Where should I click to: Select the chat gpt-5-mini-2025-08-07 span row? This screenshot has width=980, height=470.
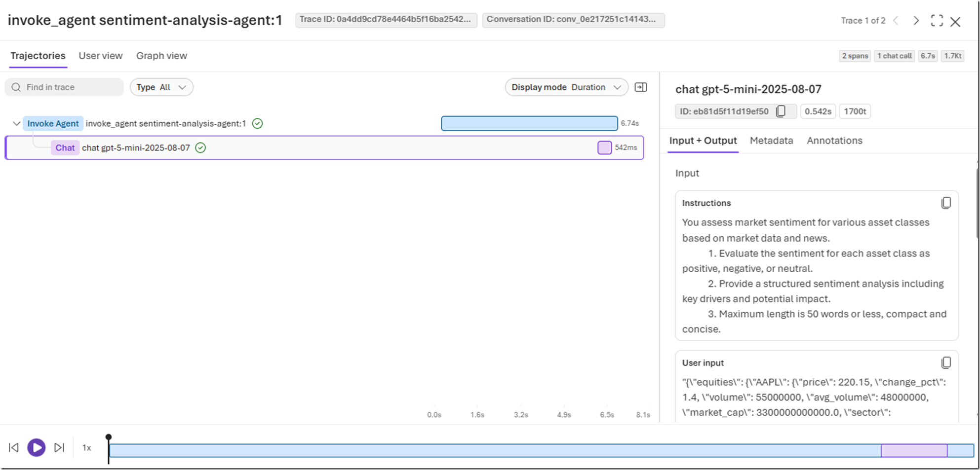tap(324, 147)
